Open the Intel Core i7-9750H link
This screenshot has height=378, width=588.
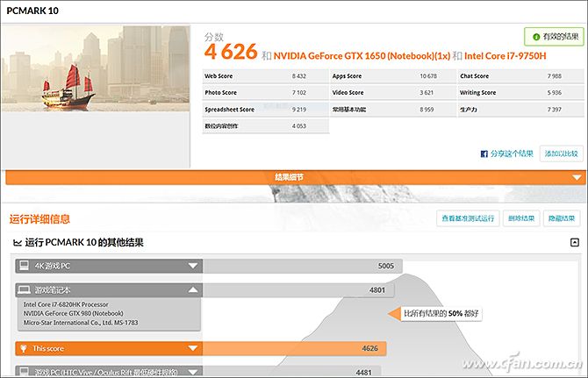(x=506, y=56)
